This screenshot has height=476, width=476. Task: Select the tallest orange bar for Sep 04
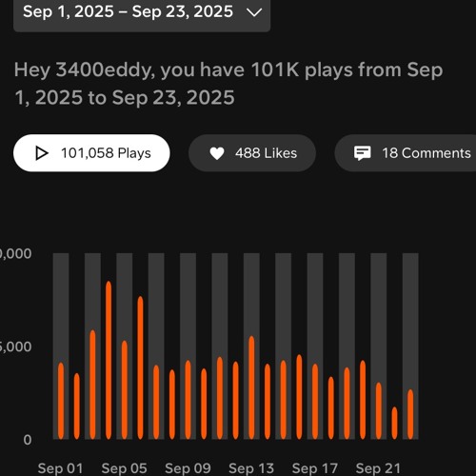109,360
